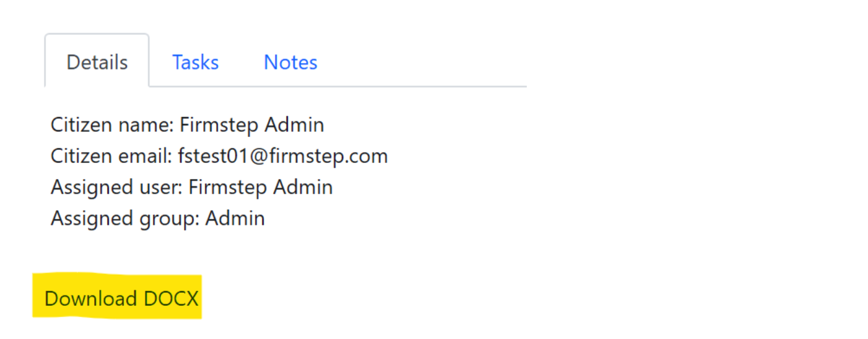Click the word Download in the highlighted link
868x339 pixels.
coord(90,299)
